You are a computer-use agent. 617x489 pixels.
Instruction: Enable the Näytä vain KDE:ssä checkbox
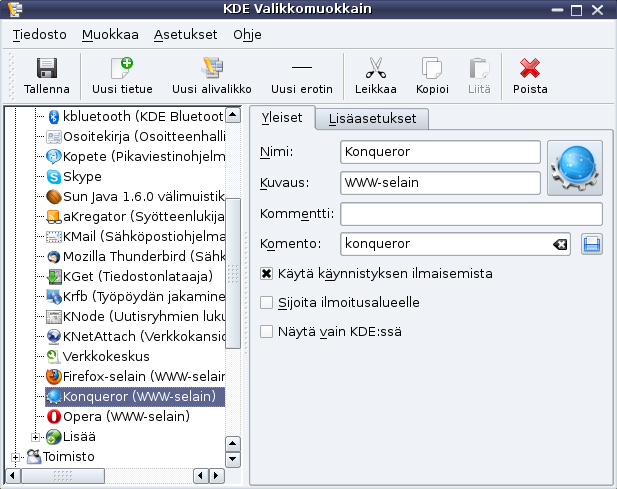pos(266,332)
